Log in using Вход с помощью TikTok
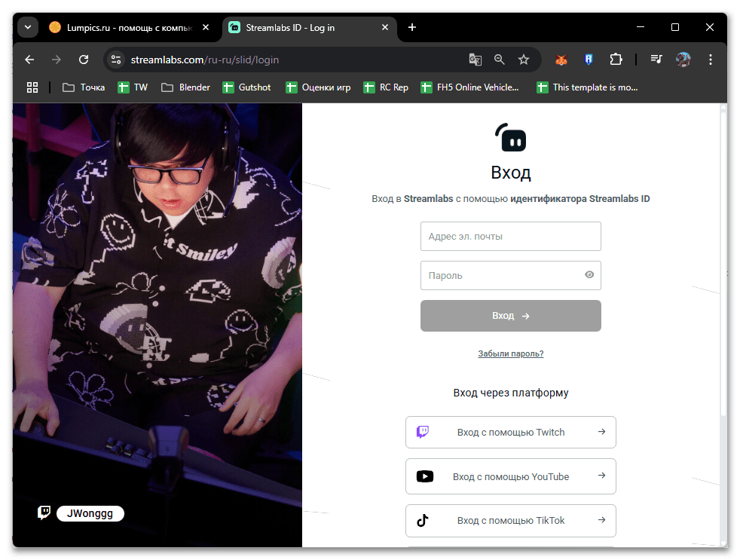 (x=511, y=520)
